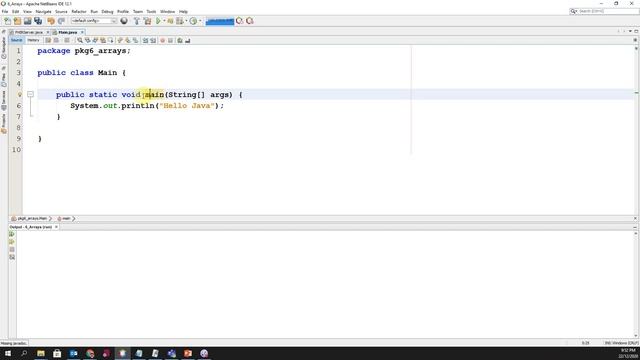Start macro recording with red circle icon
Screen dimensions: 640x360
click(x=162, y=40)
